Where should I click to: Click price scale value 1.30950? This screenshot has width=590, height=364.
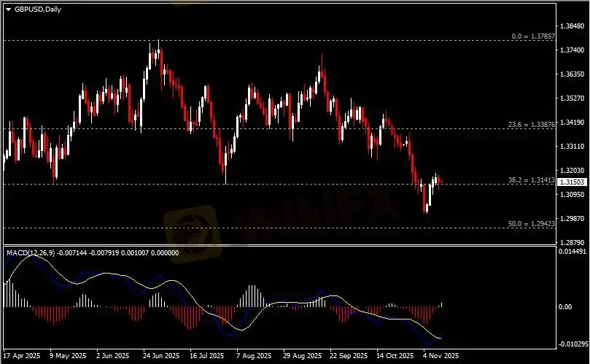pyautogui.click(x=572, y=195)
